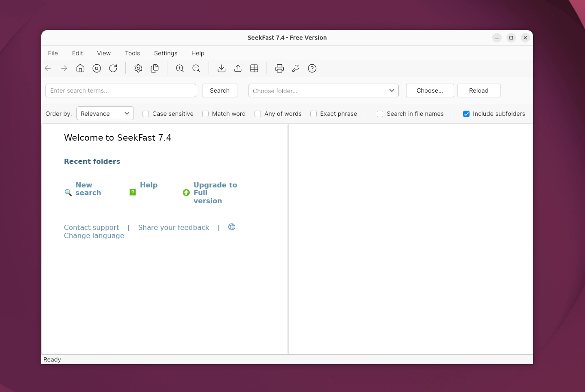Follow Upgrade to Full version link
This screenshot has width=585, height=392.
(x=215, y=193)
